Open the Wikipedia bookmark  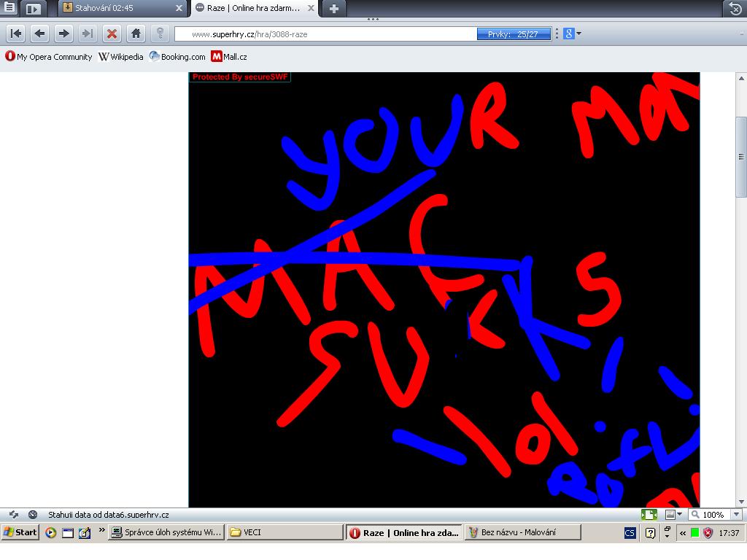121,56
